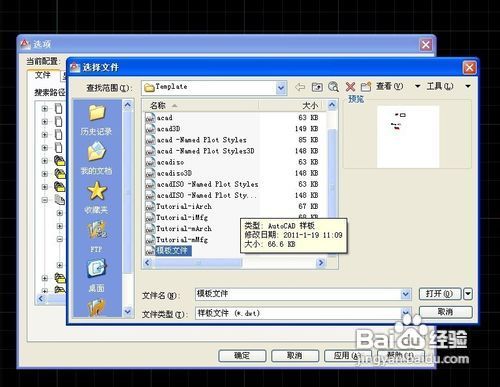Open the 工具 menu dropdown arrow
The image size is (500, 387).
(468, 86)
